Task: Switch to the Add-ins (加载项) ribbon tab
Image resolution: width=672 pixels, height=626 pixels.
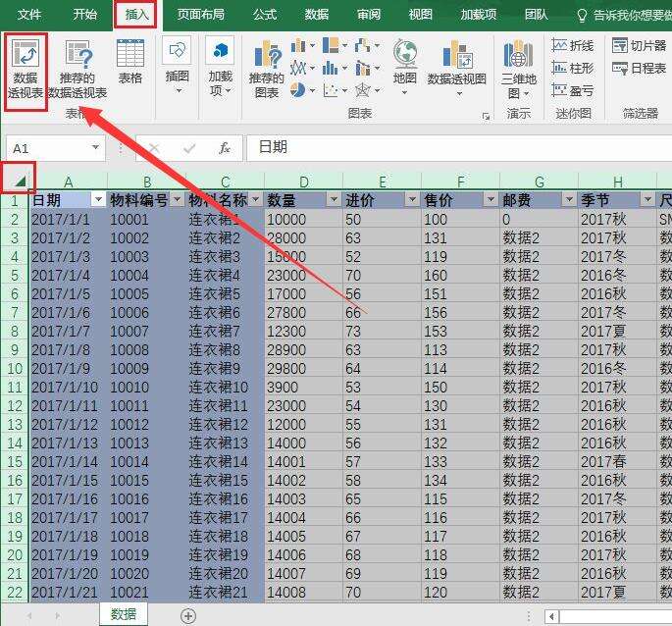Action: click(x=479, y=15)
